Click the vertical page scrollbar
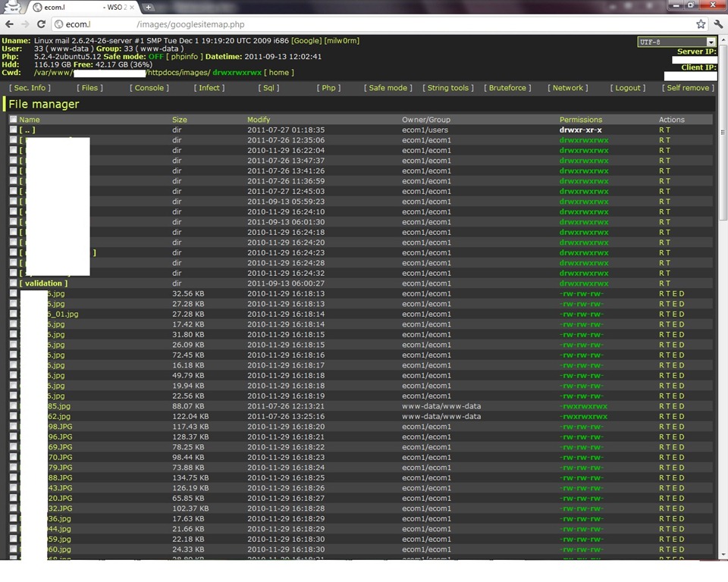Image resolution: width=728 pixels, height=582 pixels. (723, 297)
